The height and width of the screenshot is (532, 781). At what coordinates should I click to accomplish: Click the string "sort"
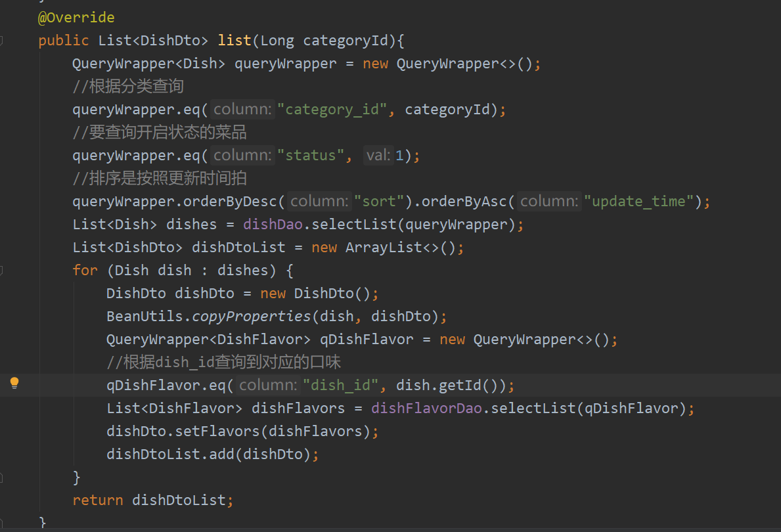(x=379, y=201)
